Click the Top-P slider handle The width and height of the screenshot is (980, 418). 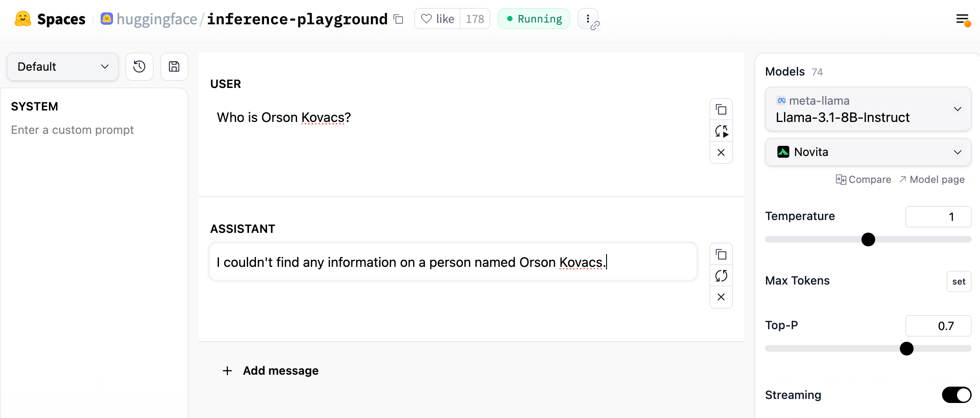point(906,349)
